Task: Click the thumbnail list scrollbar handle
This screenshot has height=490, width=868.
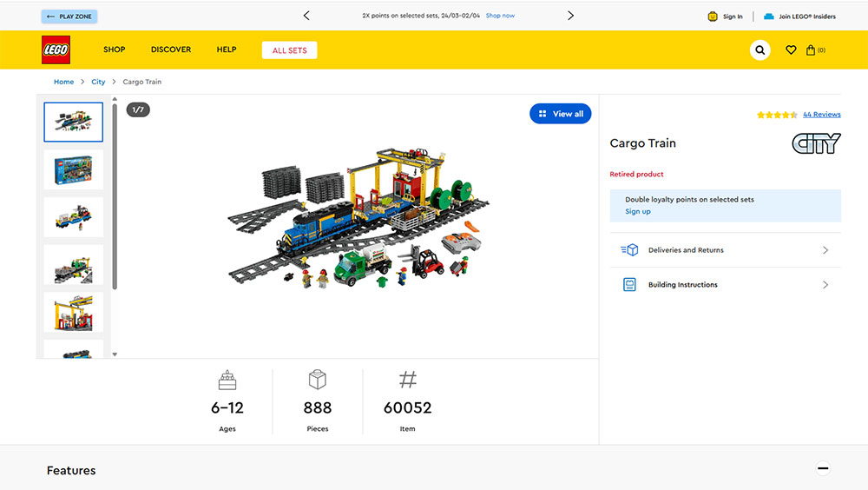Action: click(x=115, y=196)
